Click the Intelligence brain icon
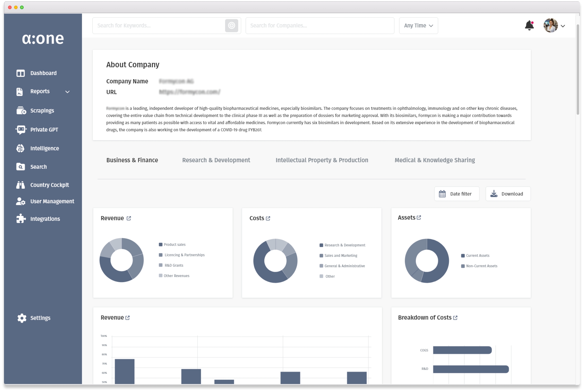Viewport: 584px width, 392px height. 20,148
